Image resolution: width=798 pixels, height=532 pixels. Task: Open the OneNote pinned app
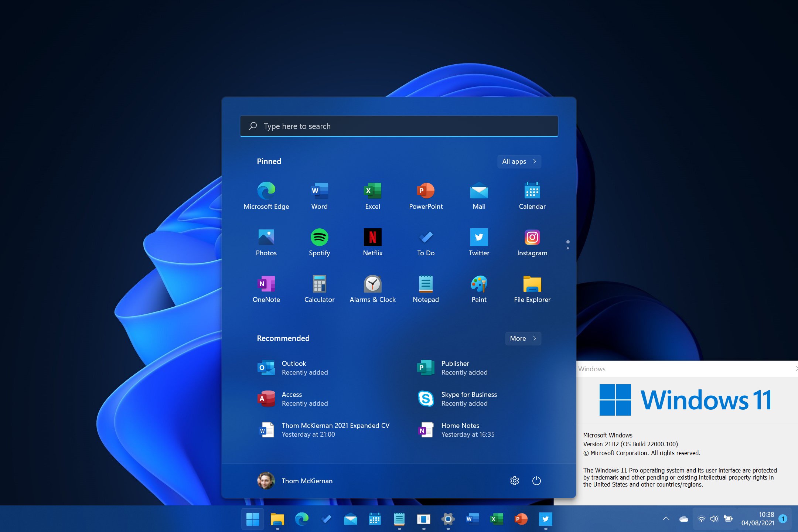(266, 289)
